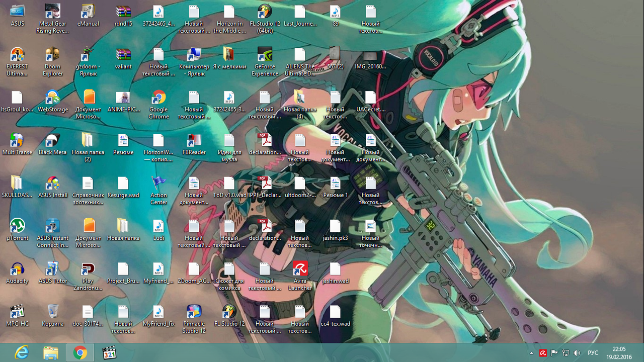Open the Новая папка (2) folder
Screen dimensions: 644x362
click(x=88, y=147)
